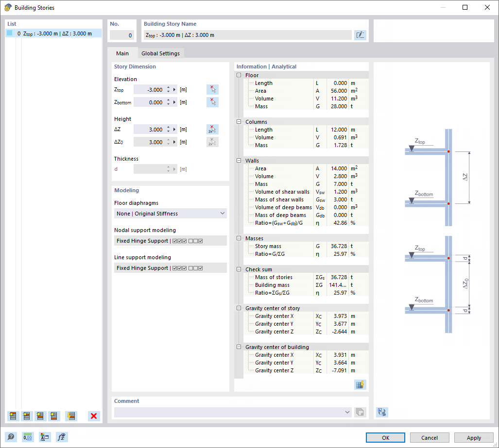Collapse the Walls information section

[x=238, y=160]
